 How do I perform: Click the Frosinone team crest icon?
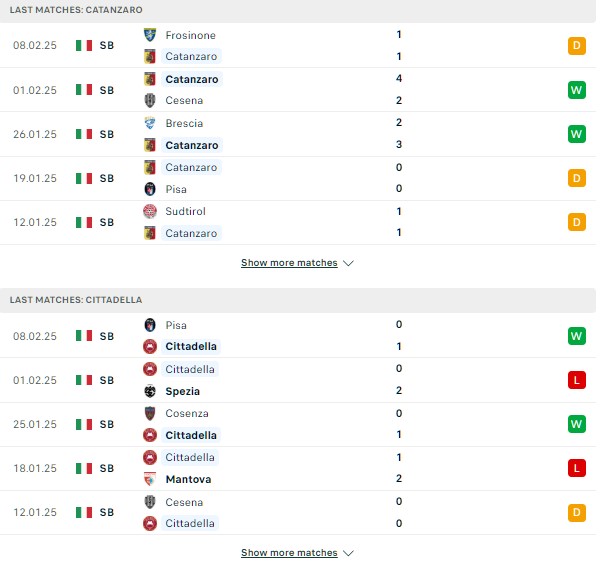point(150,35)
